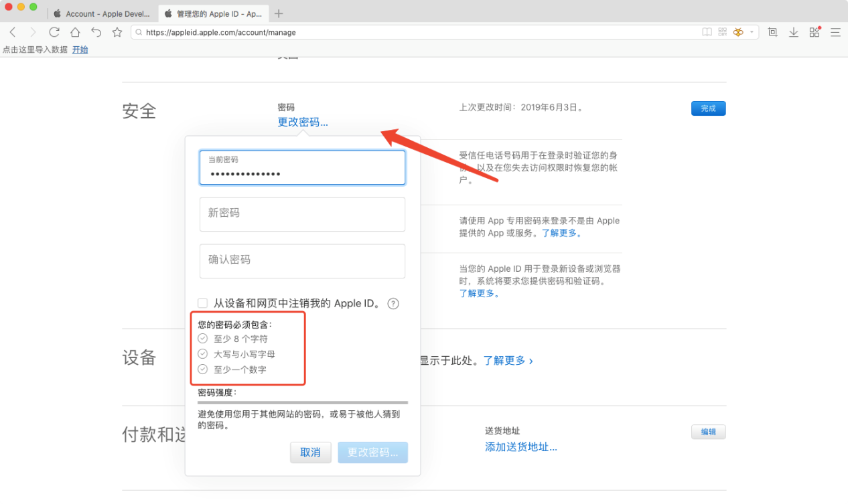Image resolution: width=848 pixels, height=504 pixels.
Task: Click the 新密码 input field
Action: tap(302, 214)
